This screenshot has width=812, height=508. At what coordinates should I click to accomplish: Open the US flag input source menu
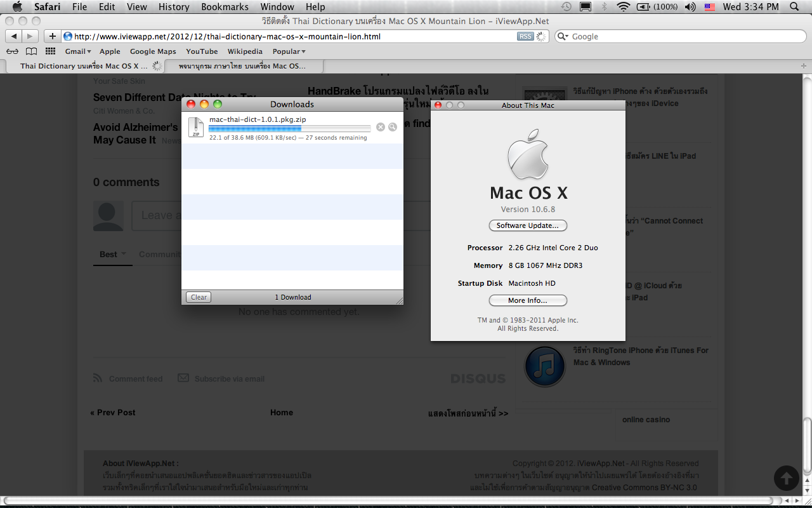[710, 7]
